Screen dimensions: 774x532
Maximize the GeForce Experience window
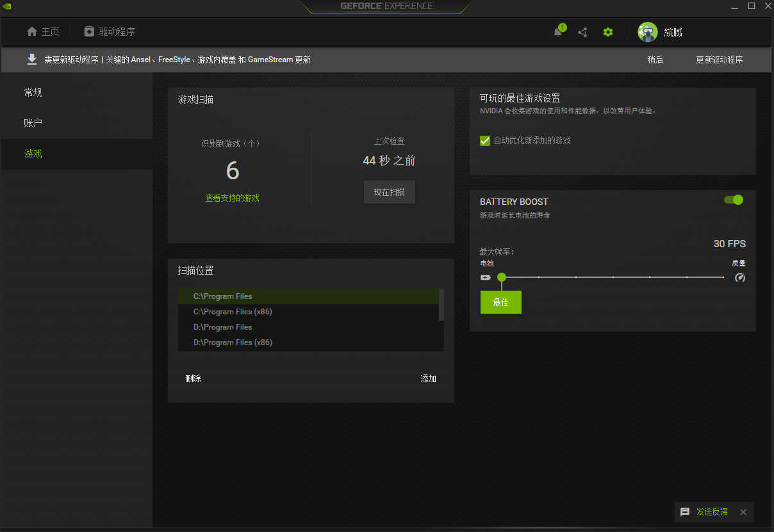[x=752, y=6]
